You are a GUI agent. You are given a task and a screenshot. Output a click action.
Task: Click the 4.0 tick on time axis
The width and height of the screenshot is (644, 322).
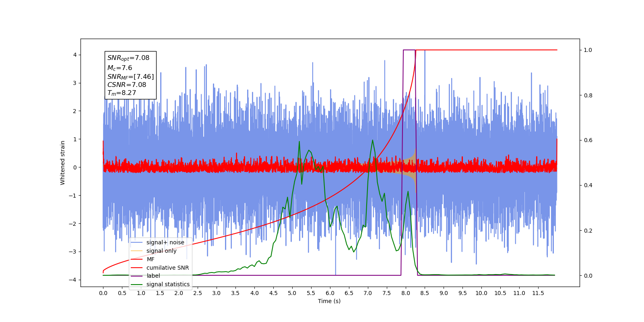(x=254, y=293)
